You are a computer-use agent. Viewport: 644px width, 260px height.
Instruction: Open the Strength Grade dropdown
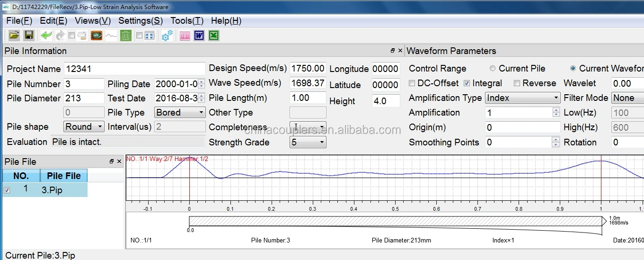coord(308,142)
